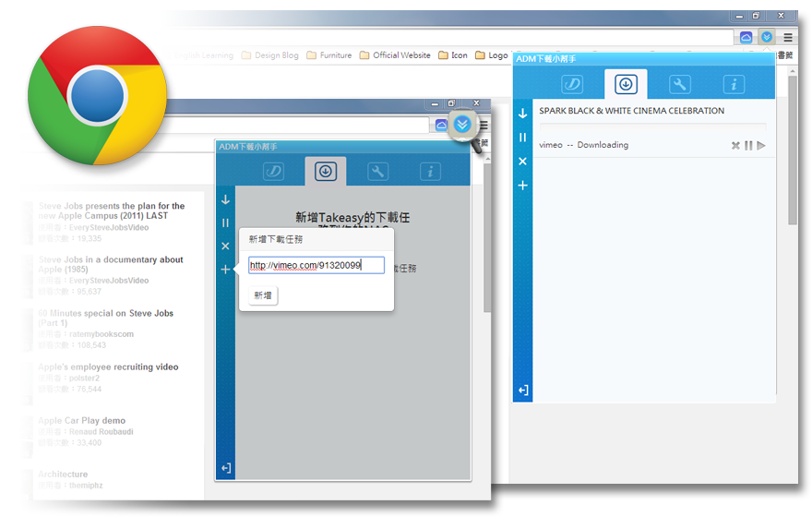Open Chrome menu in front browser window
The width and height of the screenshot is (812, 517).
coord(484,125)
